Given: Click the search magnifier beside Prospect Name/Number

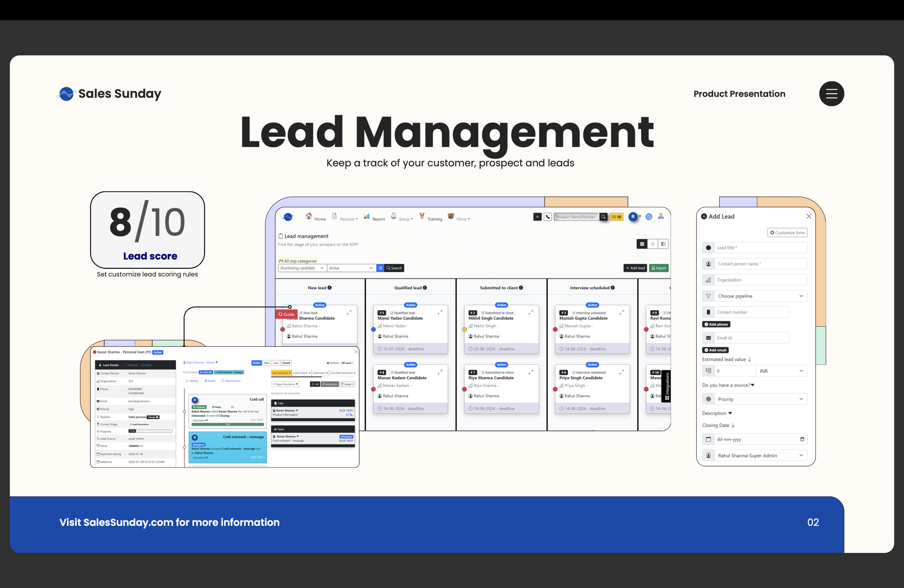Looking at the screenshot, I should coord(604,217).
